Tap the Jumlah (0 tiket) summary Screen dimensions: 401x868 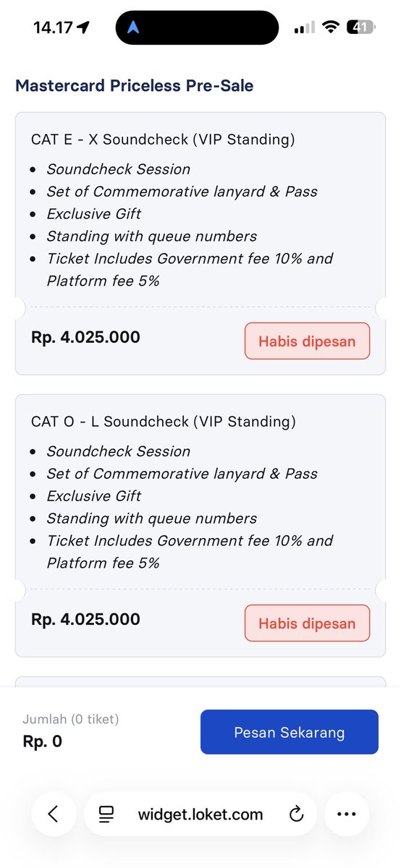[x=71, y=719]
